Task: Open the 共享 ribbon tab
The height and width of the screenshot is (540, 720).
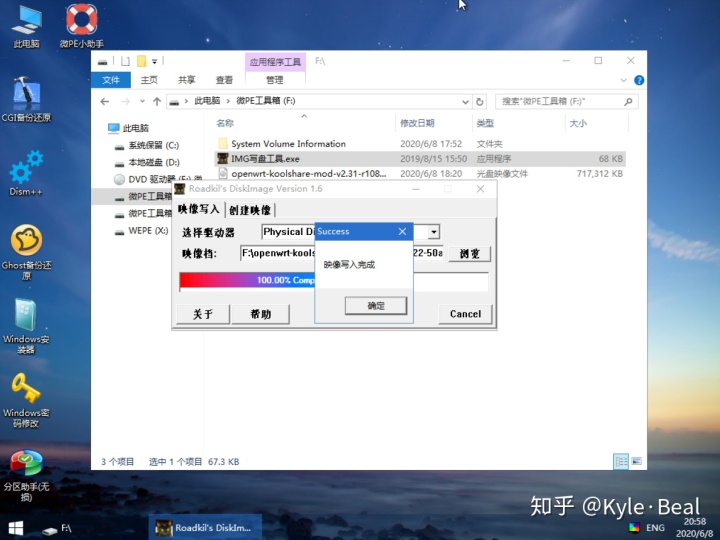Action: (x=186, y=80)
